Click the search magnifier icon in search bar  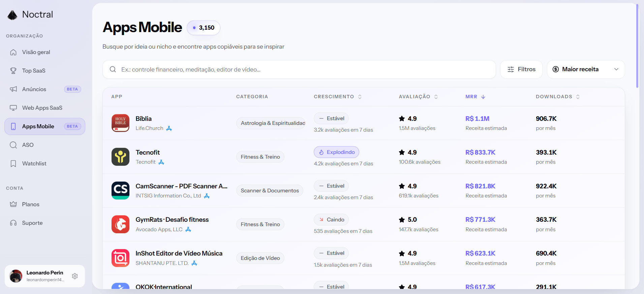tap(113, 70)
